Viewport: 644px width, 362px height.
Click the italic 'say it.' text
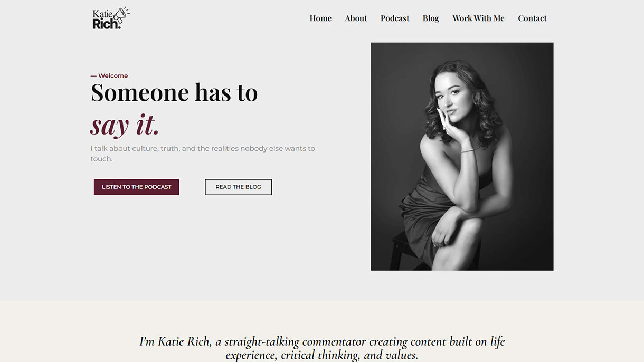(x=125, y=125)
